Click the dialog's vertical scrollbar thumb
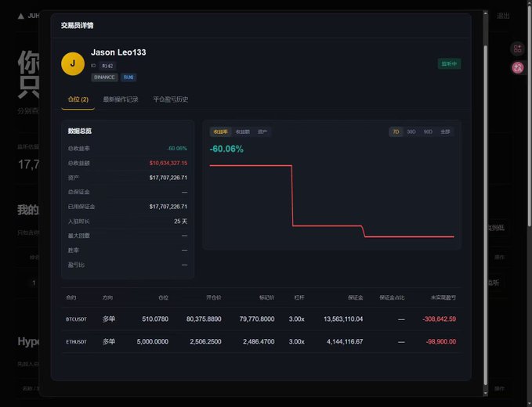532x407 pixels. coord(486,214)
